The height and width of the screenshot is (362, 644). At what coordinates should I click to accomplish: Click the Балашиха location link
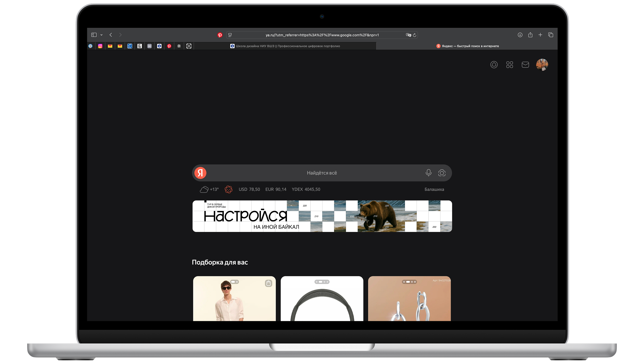(434, 189)
